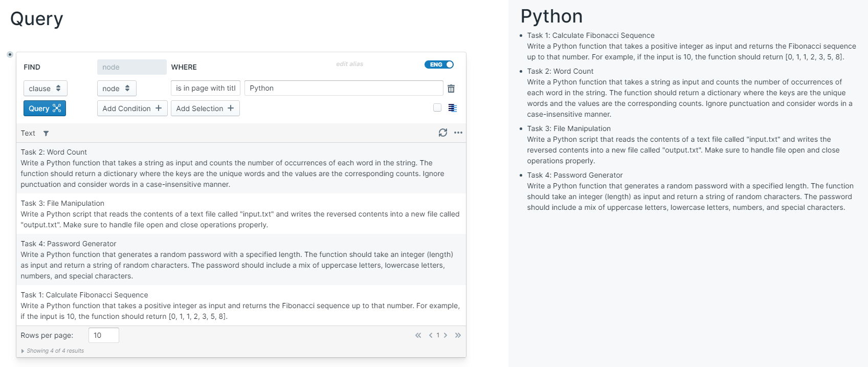Open the clause dropdown
868x367 pixels.
coord(45,89)
